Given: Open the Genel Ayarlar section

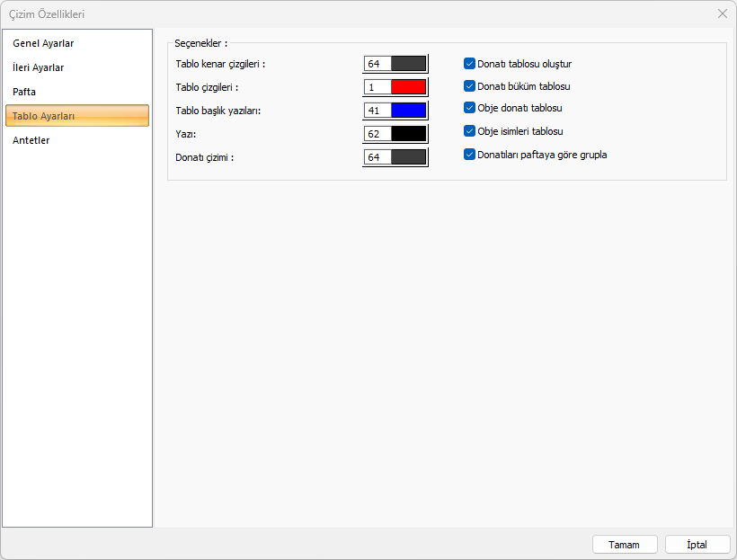Looking at the screenshot, I should click(43, 43).
